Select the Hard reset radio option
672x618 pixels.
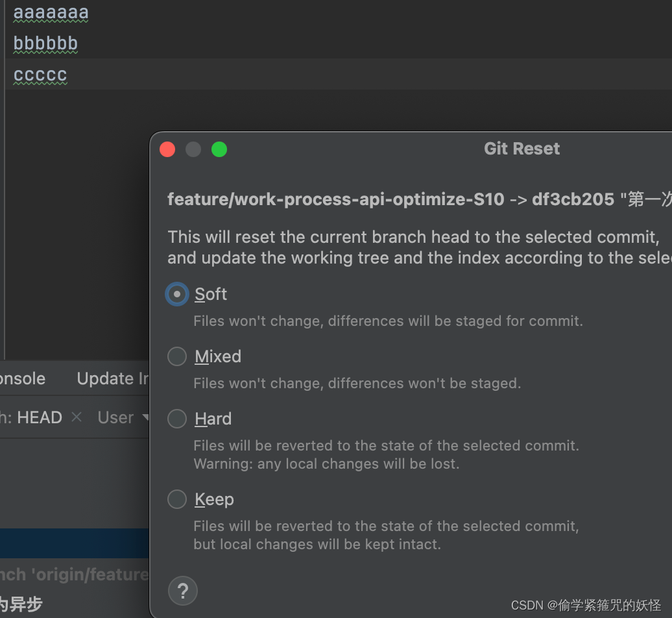pyautogui.click(x=177, y=419)
